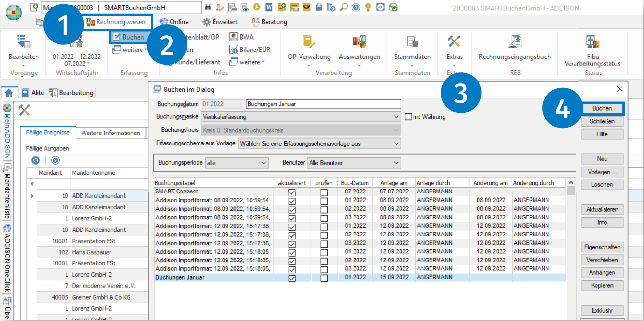644x321 pixels.
Task: Toggle aktualisiert checkbox in 15:17:38 01.2022 row
Action: click(x=292, y=227)
